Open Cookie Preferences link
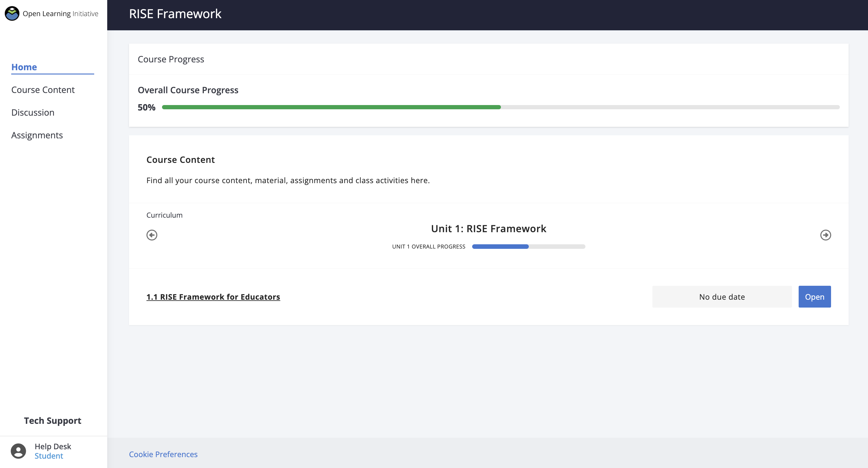 [x=163, y=454]
